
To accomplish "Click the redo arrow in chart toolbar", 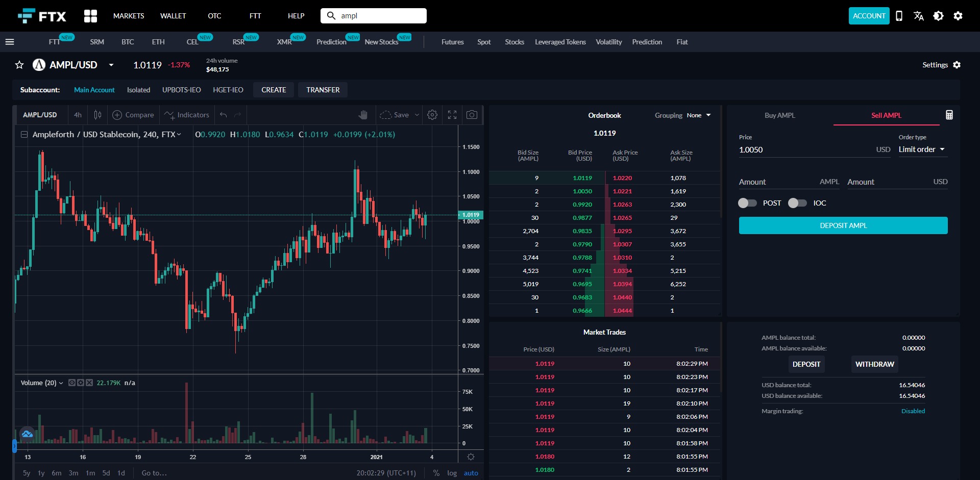I will 237,115.
